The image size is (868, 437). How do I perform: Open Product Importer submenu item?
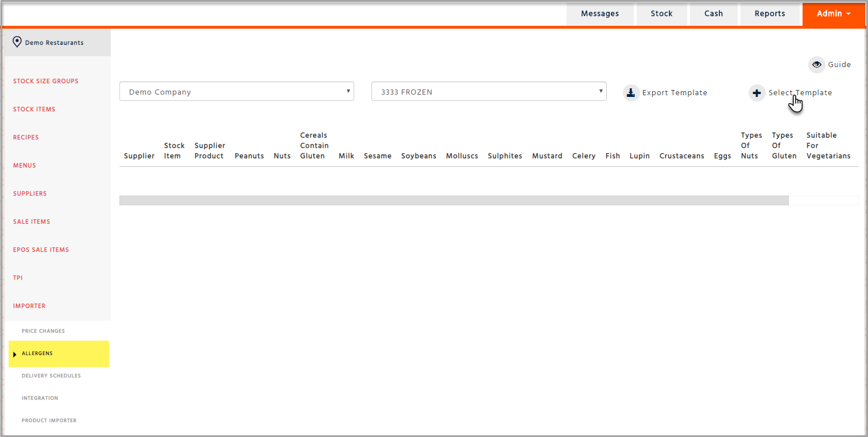click(49, 420)
